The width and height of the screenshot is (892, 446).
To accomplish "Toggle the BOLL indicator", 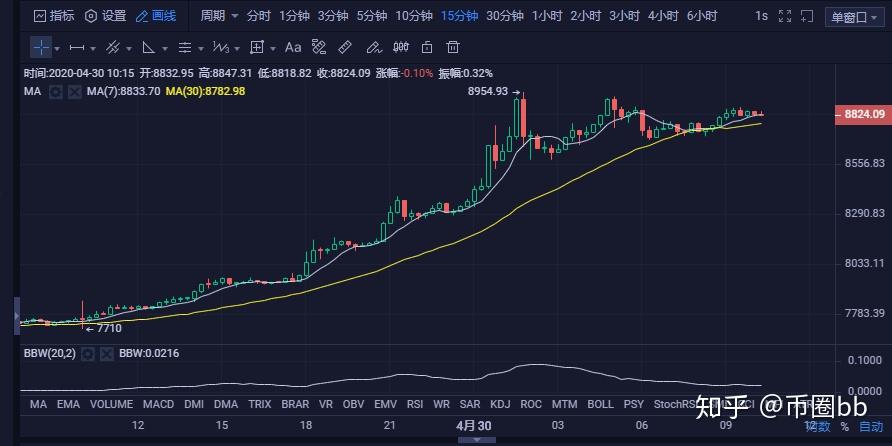I will pos(601,404).
